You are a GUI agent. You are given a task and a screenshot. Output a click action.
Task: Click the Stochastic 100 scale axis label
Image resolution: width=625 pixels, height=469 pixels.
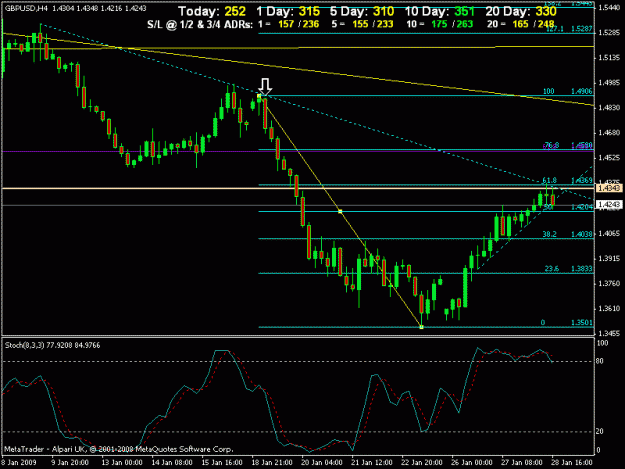[x=603, y=343]
